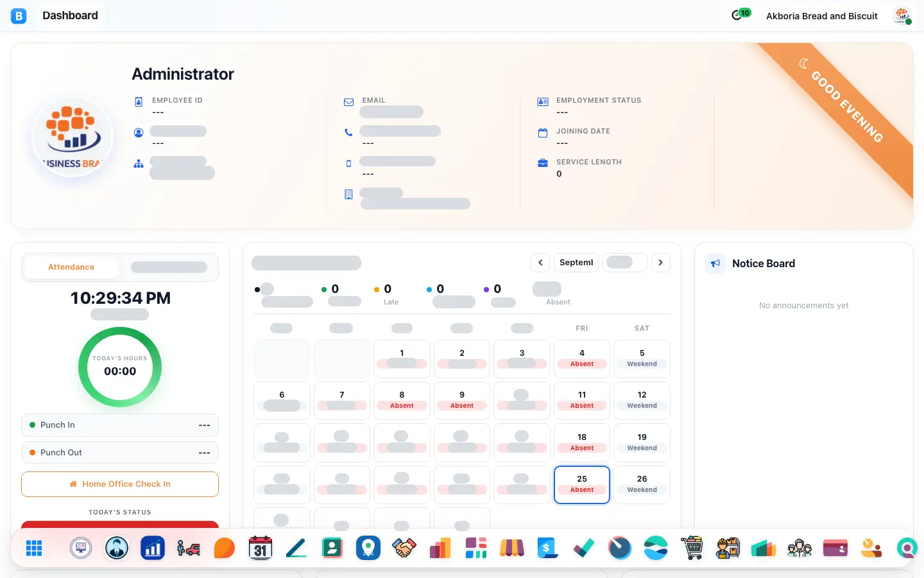Open the orange bar chart app icon

pyautogui.click(x=440, y=548)
